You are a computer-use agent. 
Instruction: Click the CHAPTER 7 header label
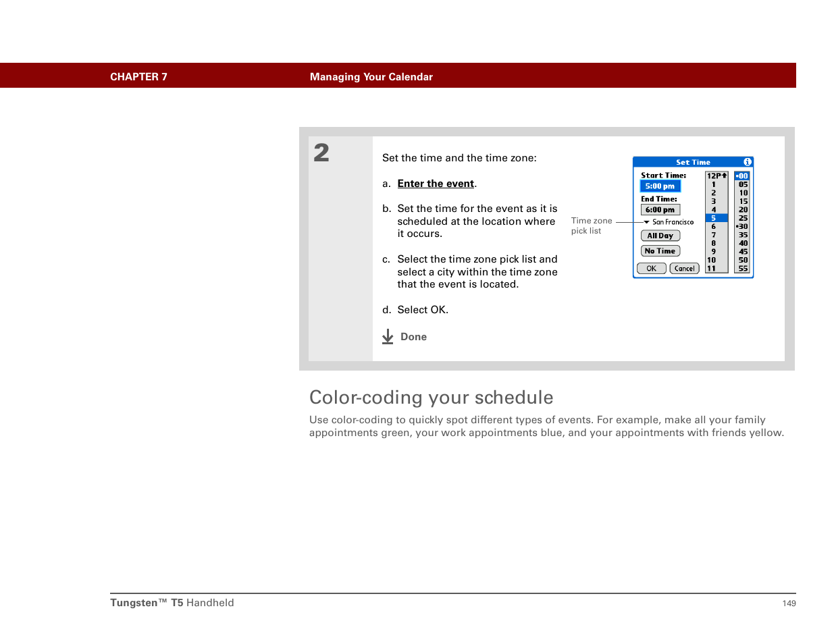(x=138, y=77)
